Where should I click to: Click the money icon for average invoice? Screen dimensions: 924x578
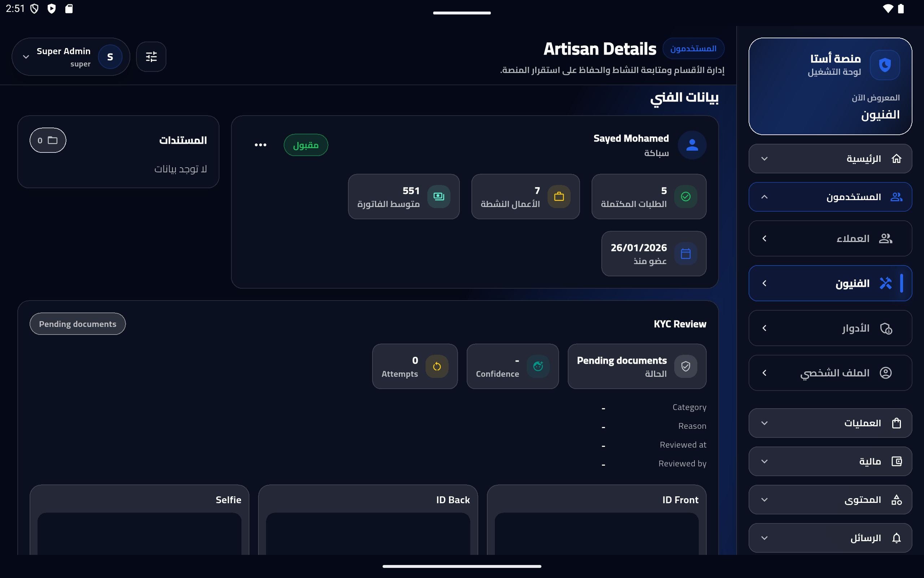click(x=439, y=197)
